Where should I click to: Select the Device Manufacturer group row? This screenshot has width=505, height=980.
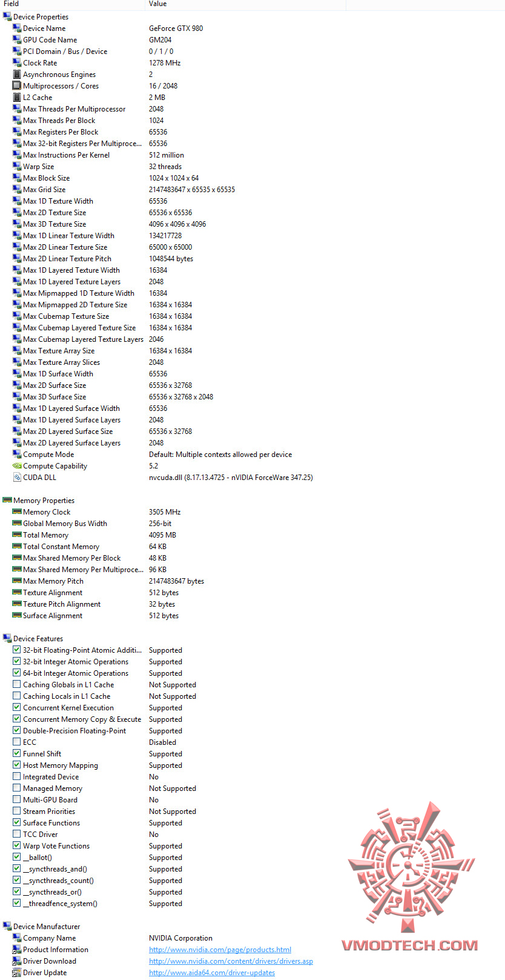[x=47, y=927]
